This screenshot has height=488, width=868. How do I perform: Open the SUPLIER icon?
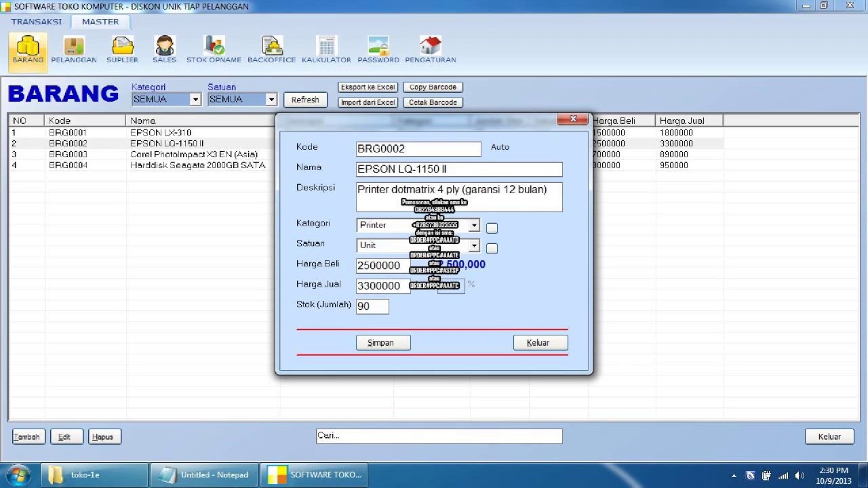click(122, 51)
